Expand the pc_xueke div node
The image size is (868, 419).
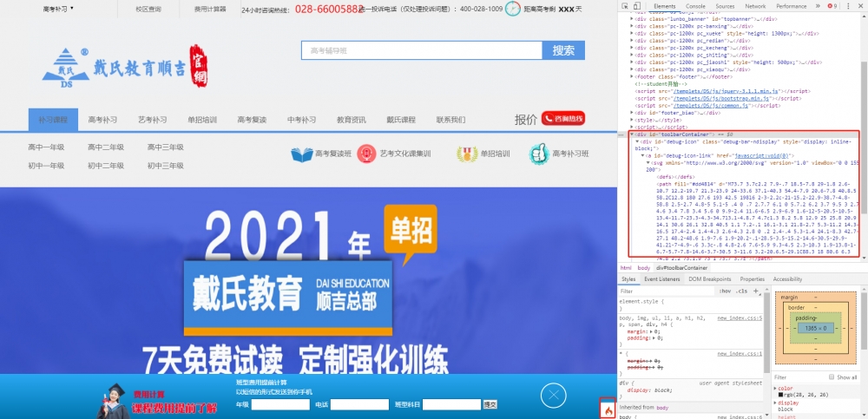click(x=633, y=33)
